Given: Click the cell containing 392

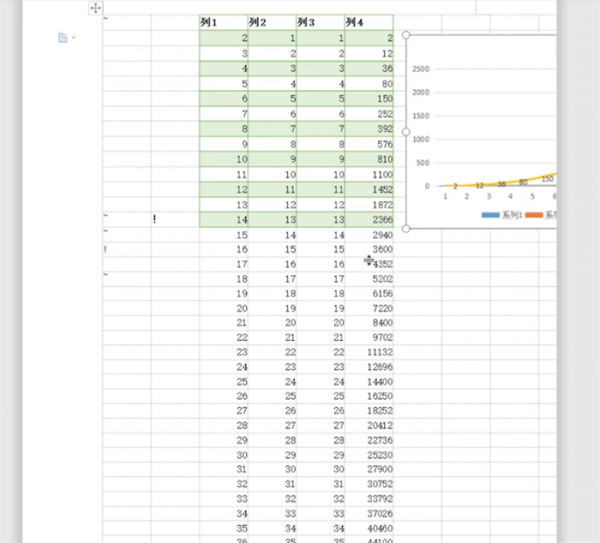Looking at the screenshot, I should point(369,129).
